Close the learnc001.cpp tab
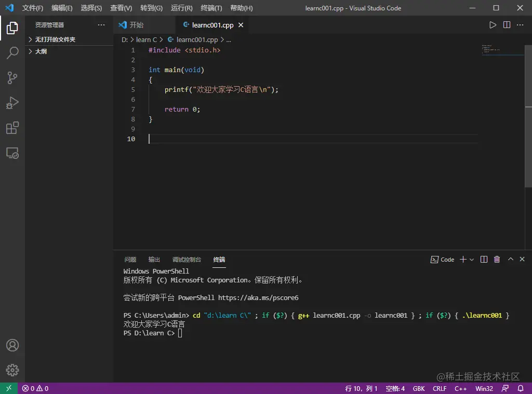The width and height of the screenshot is (532, 394). tap(241, 25)
